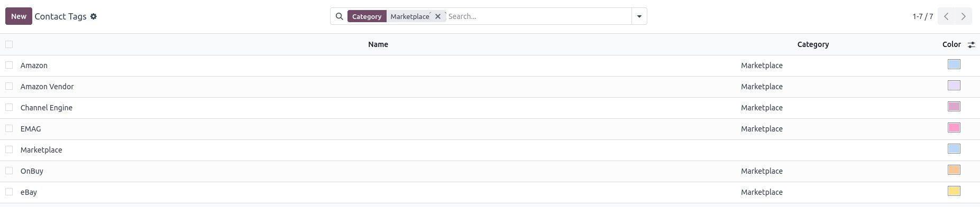Toggle search options dropdown arrow
Image resolution: width=980 pixels, height=207 pixels.
tap(639, 16)
